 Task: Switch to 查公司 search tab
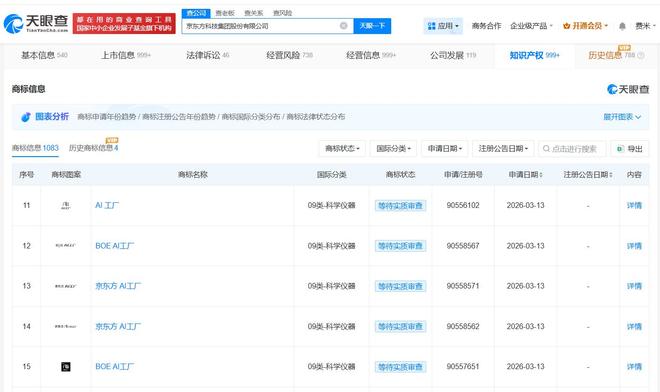(196, 13)
